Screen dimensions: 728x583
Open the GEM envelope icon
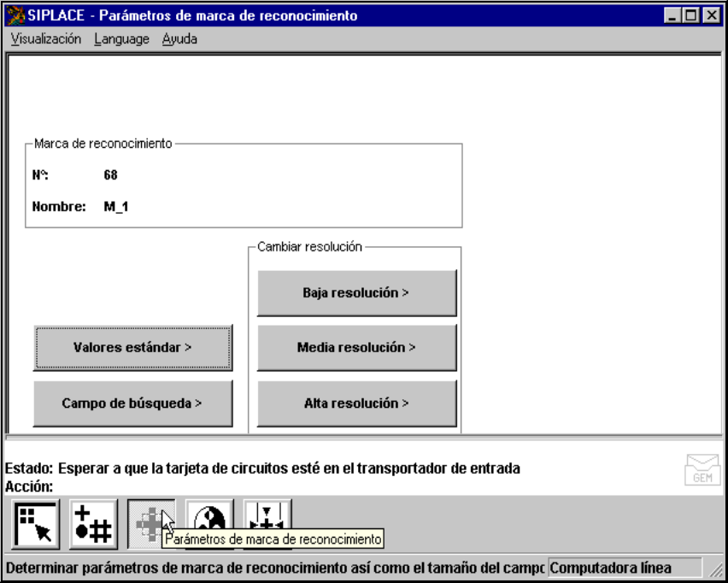pos(702,470)
